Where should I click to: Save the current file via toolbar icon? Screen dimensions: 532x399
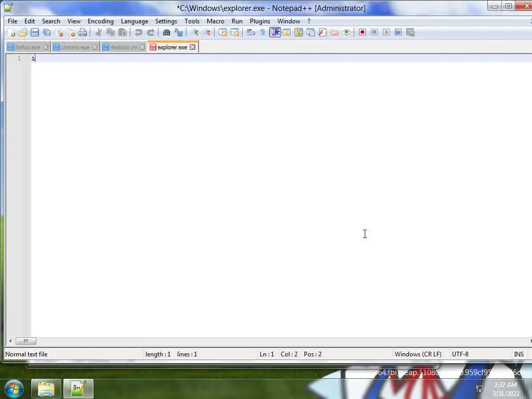(35, 33)
